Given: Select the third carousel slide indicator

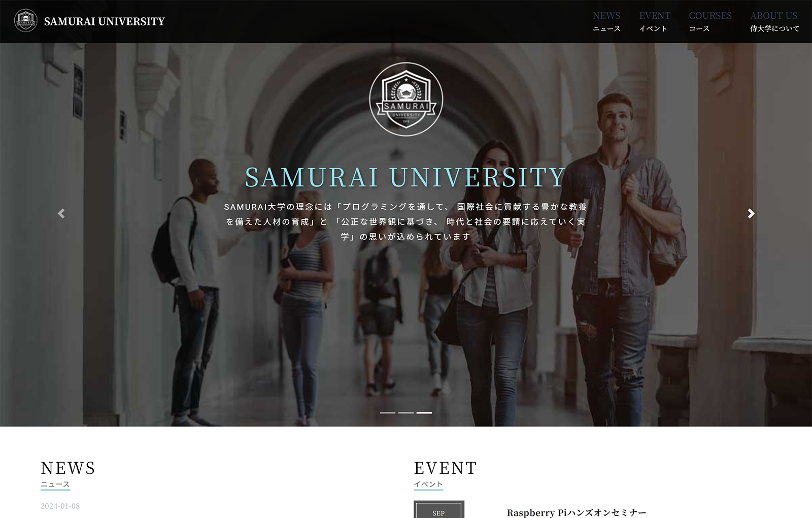Looking at the screenshot, I should [424, 412].
